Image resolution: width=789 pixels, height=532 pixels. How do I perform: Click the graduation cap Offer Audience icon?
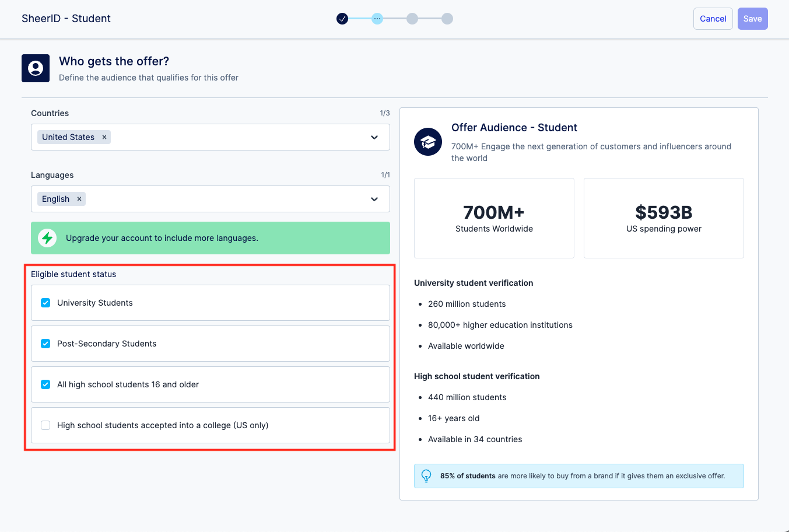coord(428,142)
